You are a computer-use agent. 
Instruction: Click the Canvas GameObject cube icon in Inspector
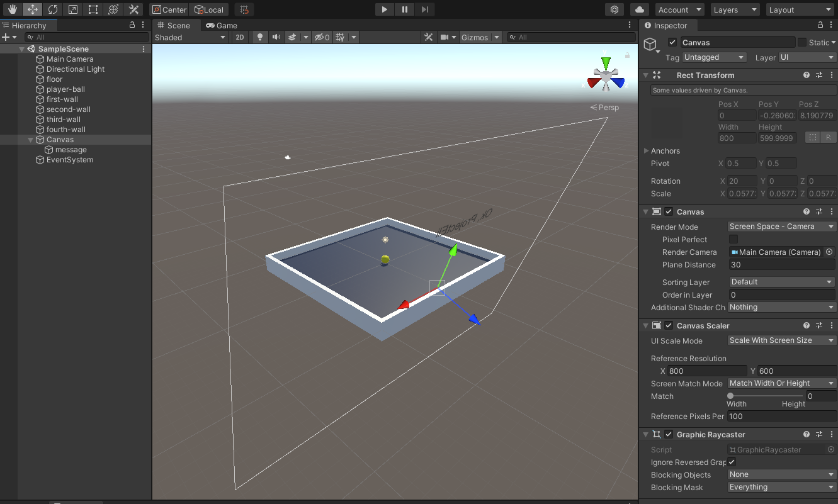click(x=650, y=43)
